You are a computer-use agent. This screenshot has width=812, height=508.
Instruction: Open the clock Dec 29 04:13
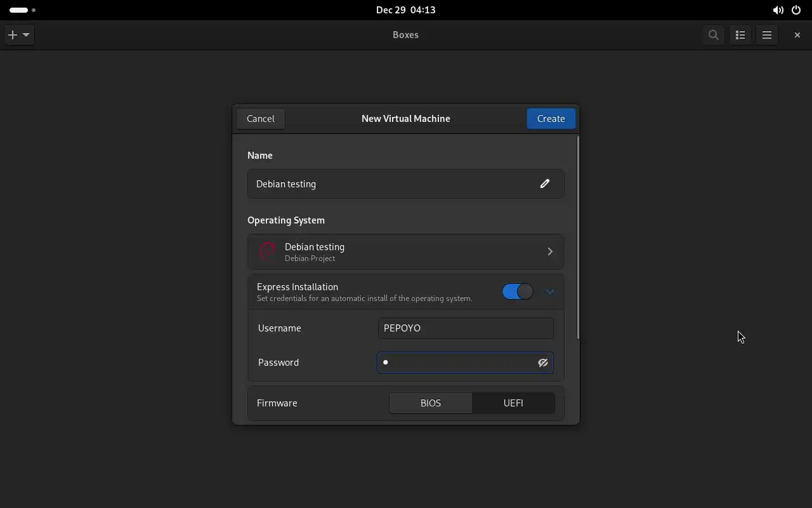click(x=405, y=10)
